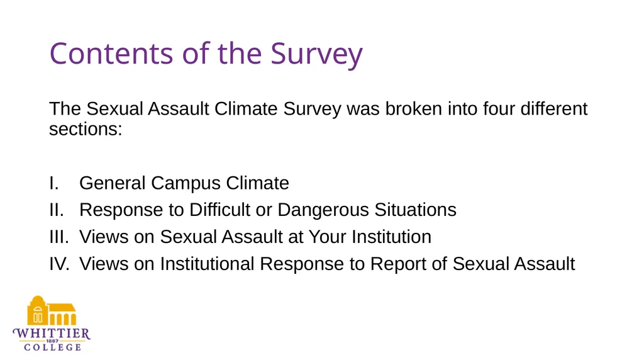
Task: Select the 'Contents of the Survey' title
Action: click(x=206, y=54)
